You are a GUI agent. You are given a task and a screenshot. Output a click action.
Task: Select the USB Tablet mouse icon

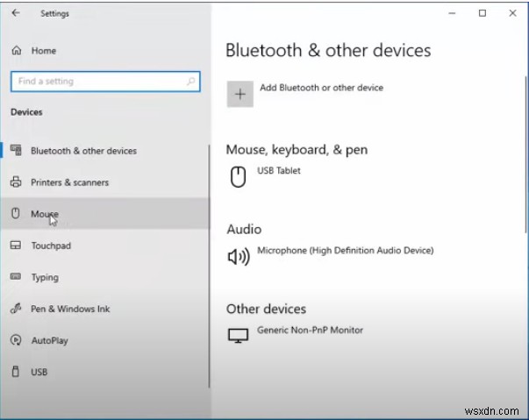237,177
